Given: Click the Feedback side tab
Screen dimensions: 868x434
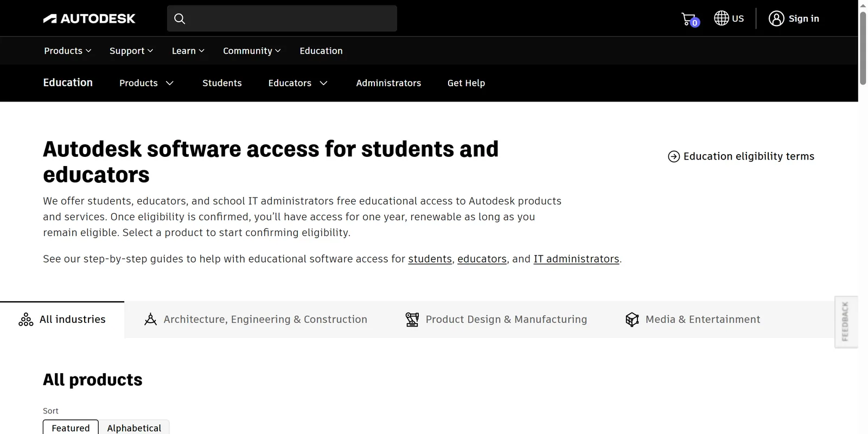Looking at the screenshot, I should tap(846, 322).
